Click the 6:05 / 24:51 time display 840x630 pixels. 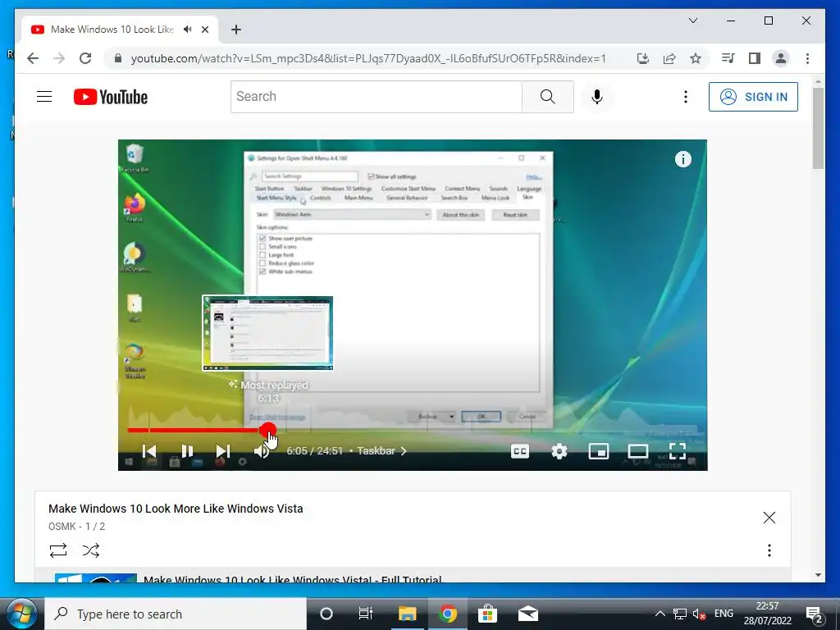tap(314, 451)
